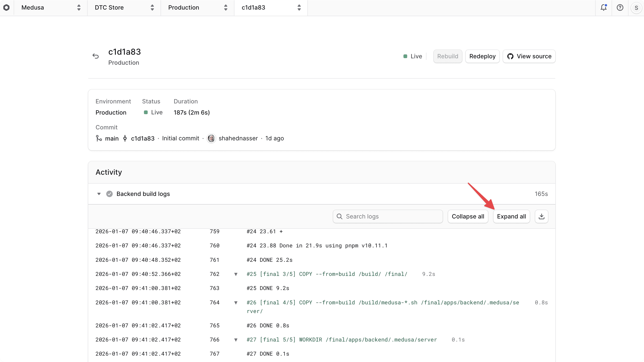644x362 pixels.
Task: Open the profile avatar menu top-right
Action: [x=636, y=8]
